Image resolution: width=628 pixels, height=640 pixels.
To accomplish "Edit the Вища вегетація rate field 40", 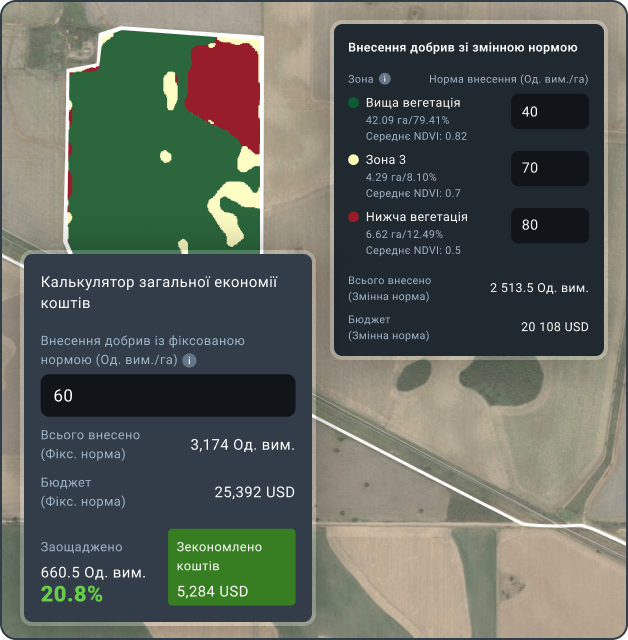I will click(550, 111).
